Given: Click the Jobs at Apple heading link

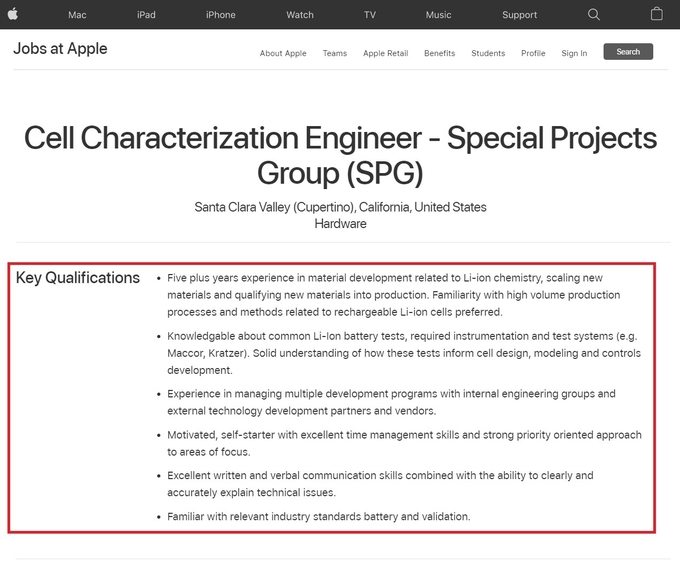Looking at the screenshot, I should 60,49.
